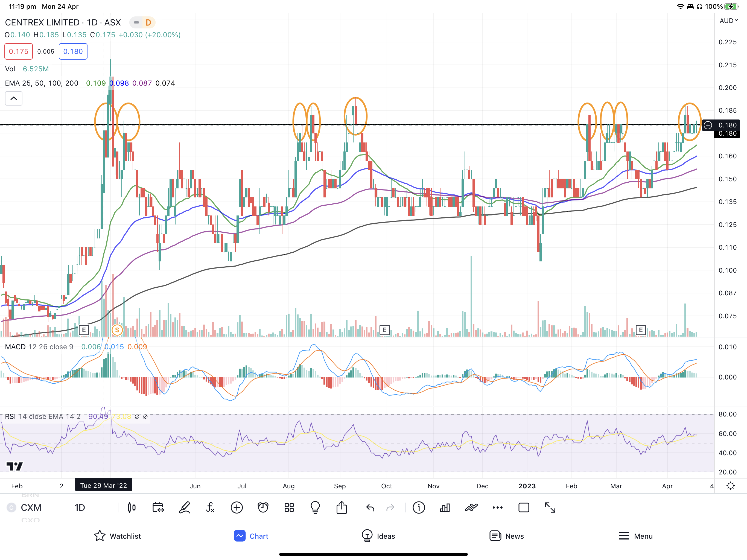This screenshot has width=747, height=560.
Task: Enter fullscreen with the expand arrows
Action: 550,508
